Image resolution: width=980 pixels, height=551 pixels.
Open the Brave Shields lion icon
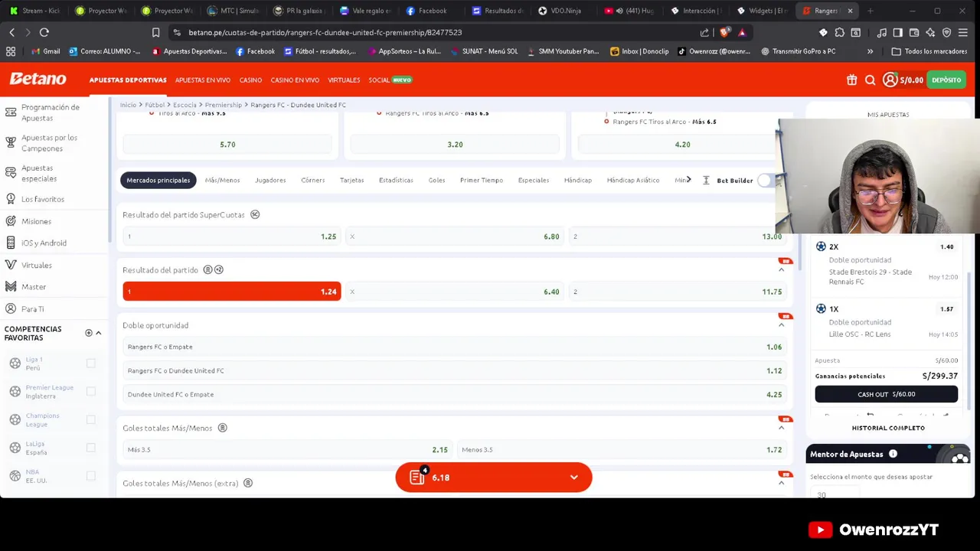[724, 32]
